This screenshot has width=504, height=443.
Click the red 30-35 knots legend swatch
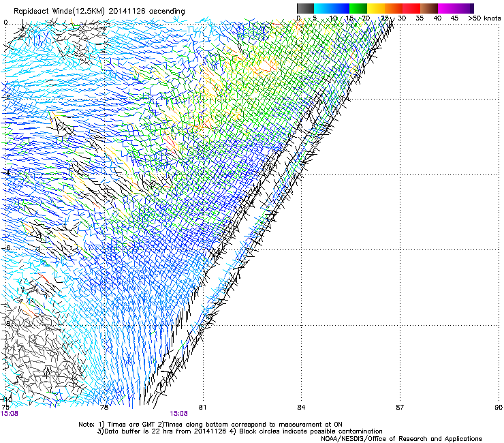point(411,8)
